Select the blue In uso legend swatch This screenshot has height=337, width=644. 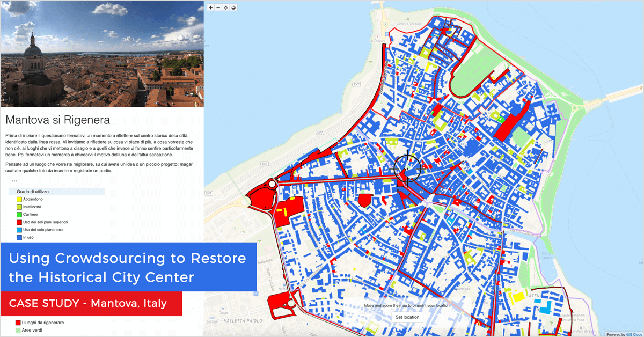click(x=19, y=237)
